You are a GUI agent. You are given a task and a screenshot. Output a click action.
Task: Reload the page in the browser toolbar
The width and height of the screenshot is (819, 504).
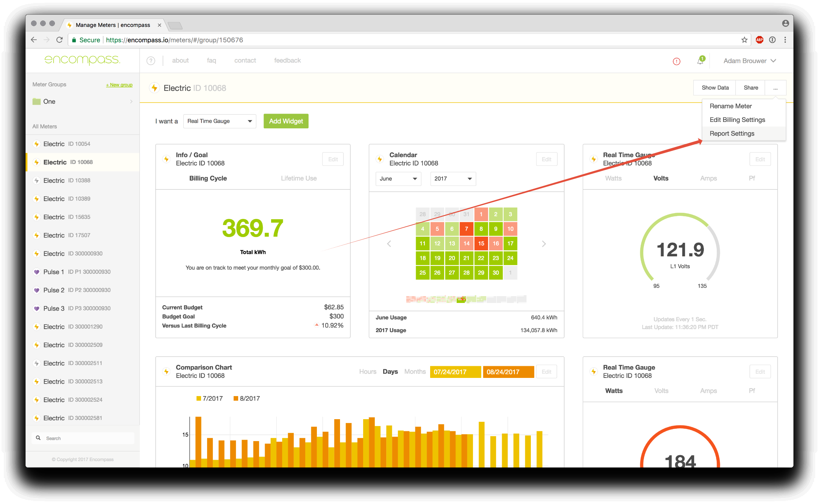tap(59, 40)
